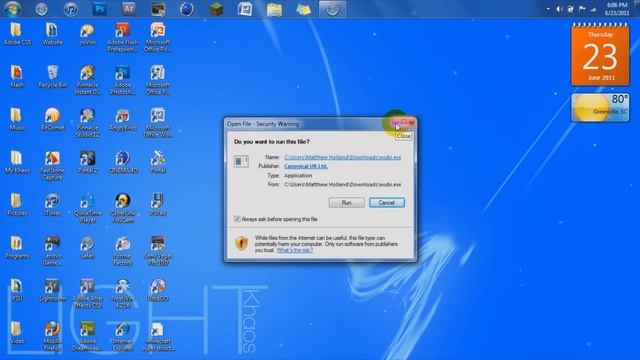Select the AngryBirds desktop shortcut

pyautogui.click(x=122, y=119)
